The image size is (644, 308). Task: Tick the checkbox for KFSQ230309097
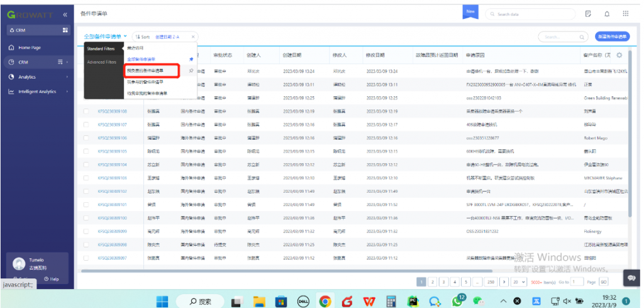click(86, 258)
